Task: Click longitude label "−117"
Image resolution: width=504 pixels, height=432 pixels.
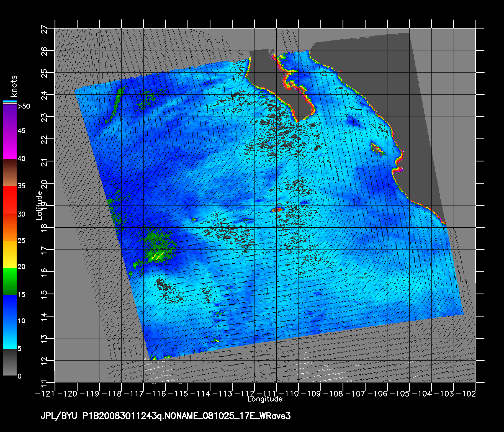Action: click(134, 394)
